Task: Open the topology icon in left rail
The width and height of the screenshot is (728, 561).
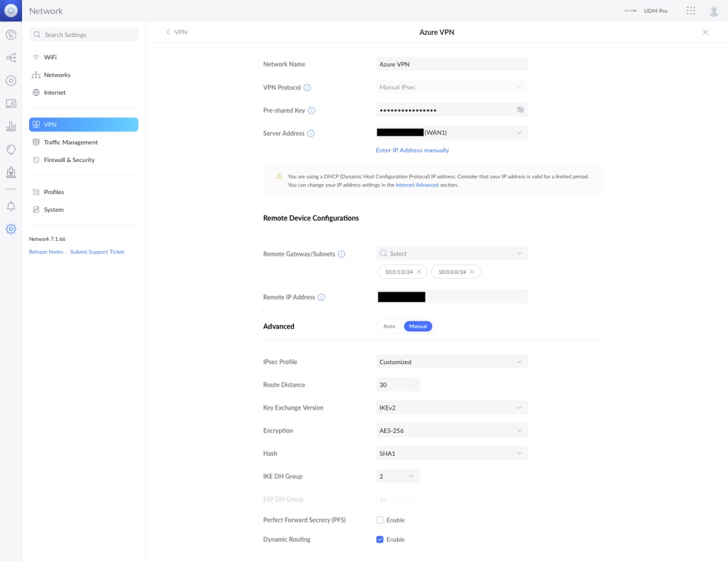Action: click(x=11, y=58)
